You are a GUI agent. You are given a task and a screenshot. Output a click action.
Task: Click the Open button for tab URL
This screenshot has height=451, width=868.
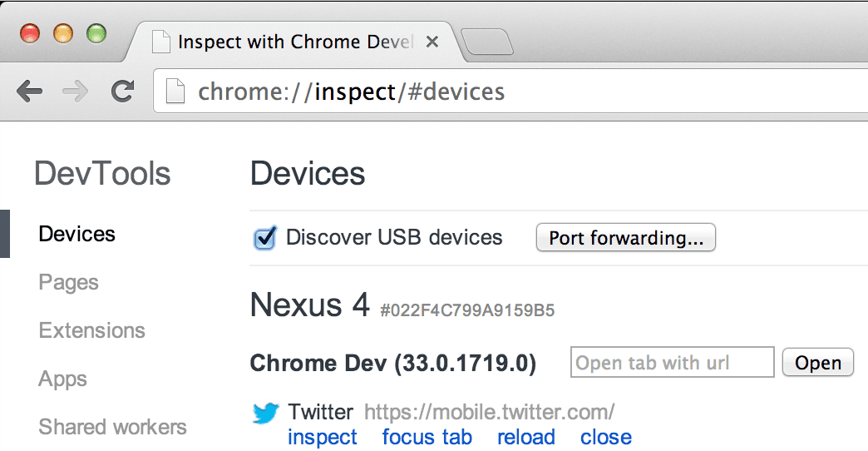(818, 363)
